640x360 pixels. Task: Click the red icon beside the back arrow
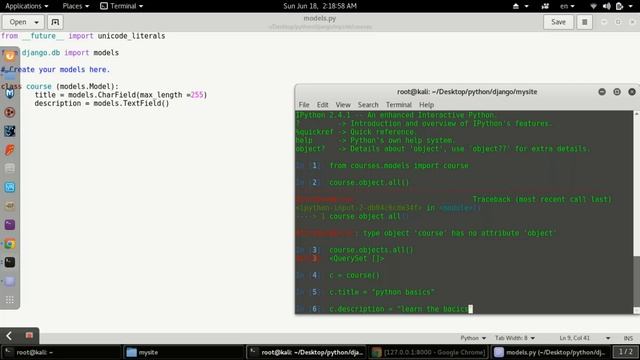(x=29, y=336)
